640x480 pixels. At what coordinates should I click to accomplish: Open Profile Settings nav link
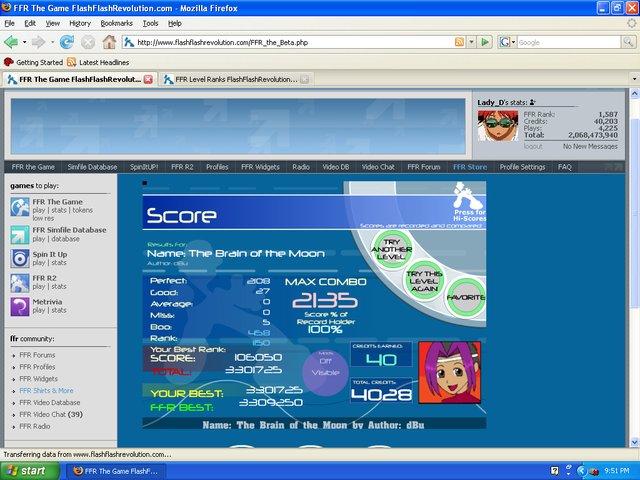pos(522,167)
